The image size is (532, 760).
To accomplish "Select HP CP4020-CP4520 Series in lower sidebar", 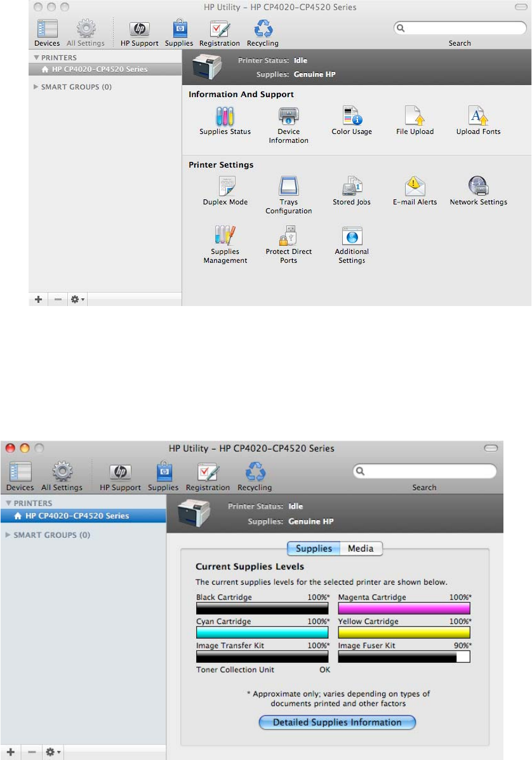I will (83, 516).
